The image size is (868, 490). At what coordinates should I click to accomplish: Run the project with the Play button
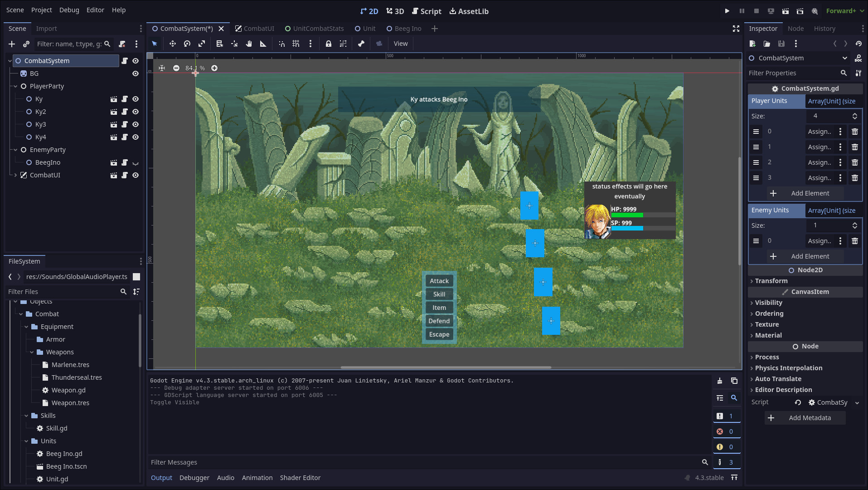tap(727, 10)
